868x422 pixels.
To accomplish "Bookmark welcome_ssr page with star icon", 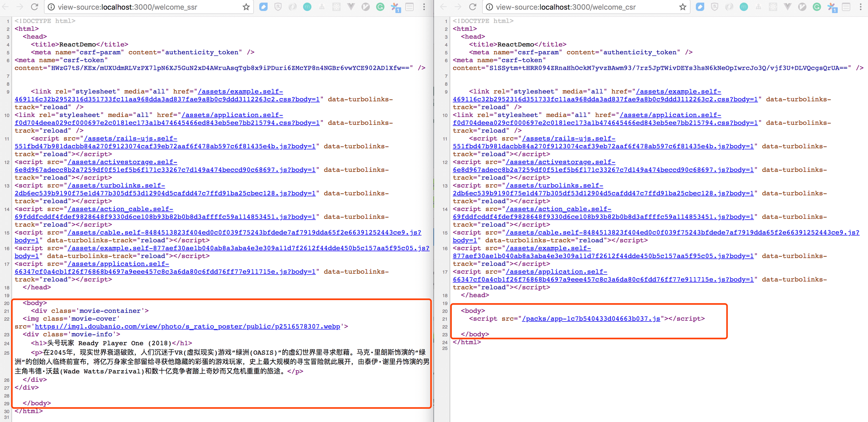I will click(x=246, y=7).
